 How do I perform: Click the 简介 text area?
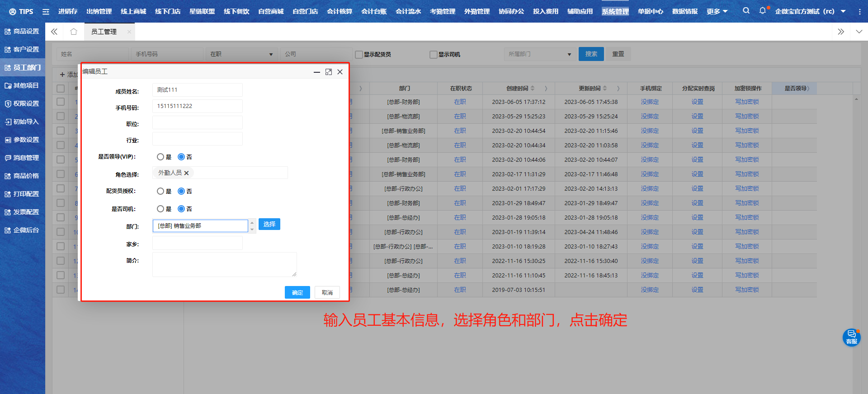(x=224, y=264)
